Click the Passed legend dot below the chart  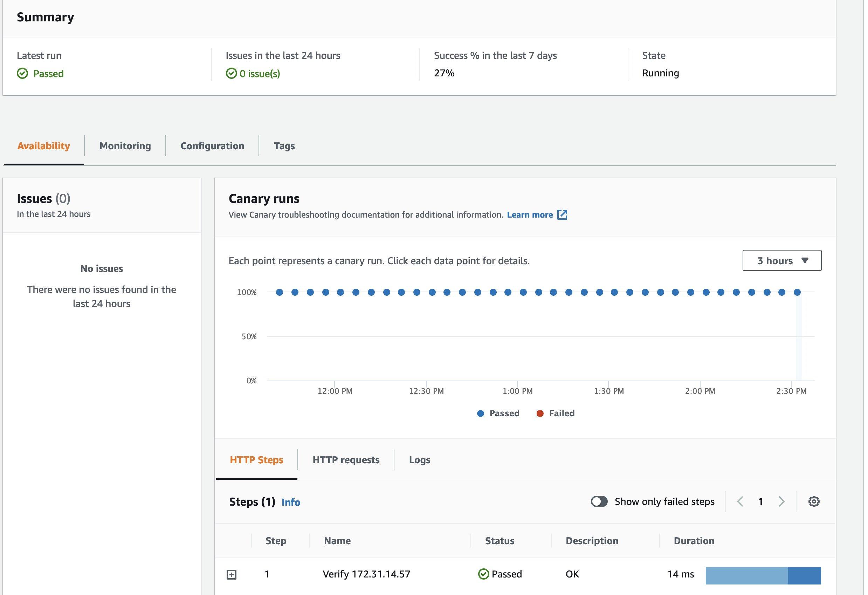tap(481, 413)
